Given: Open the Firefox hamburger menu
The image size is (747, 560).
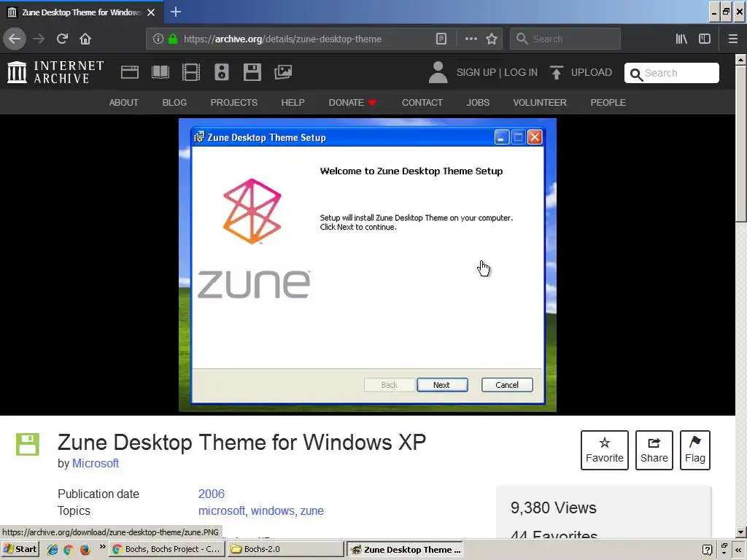Looking at the screenshot, I should [732, 39].
